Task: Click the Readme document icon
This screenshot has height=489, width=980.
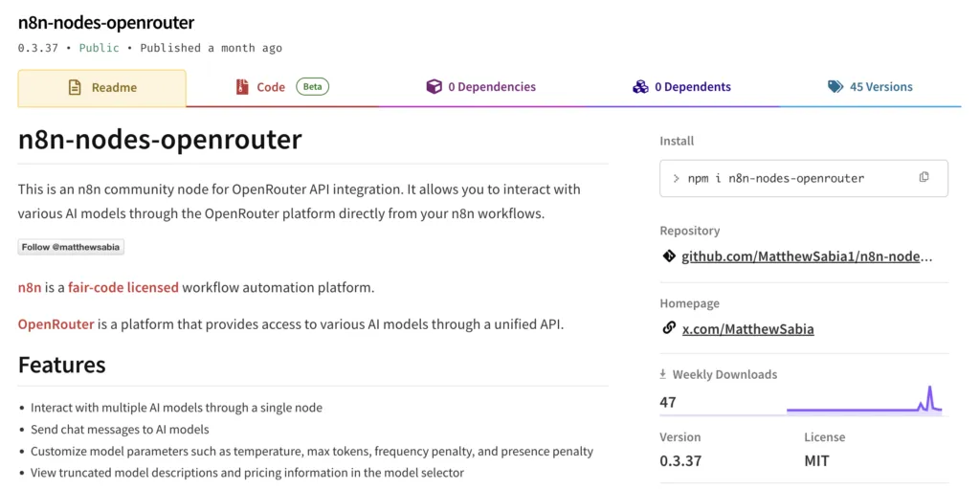Action: [x=75, y=87]
